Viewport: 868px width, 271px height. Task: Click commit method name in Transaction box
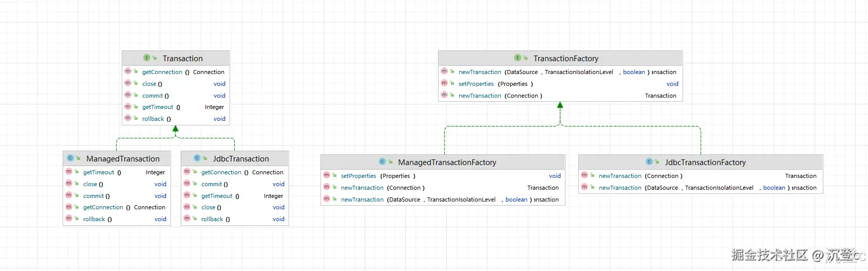pos(153,96)
